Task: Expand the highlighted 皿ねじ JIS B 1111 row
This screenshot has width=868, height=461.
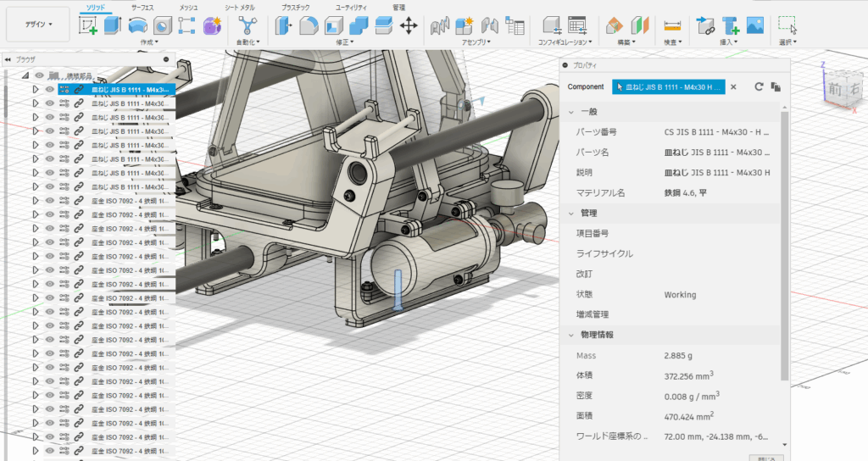Action: [x=36, y=89]
